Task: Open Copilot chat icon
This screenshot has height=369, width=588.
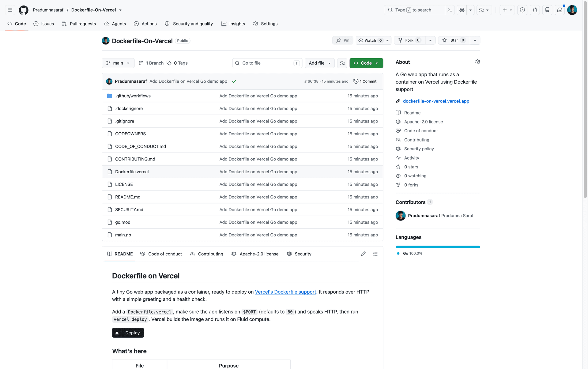Action: point(462,10)
